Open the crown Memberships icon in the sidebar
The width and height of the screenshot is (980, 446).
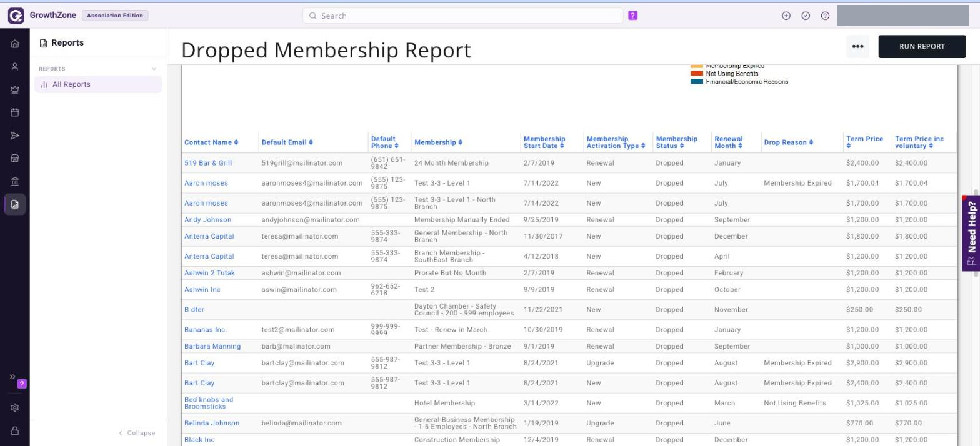coord(15,90)
